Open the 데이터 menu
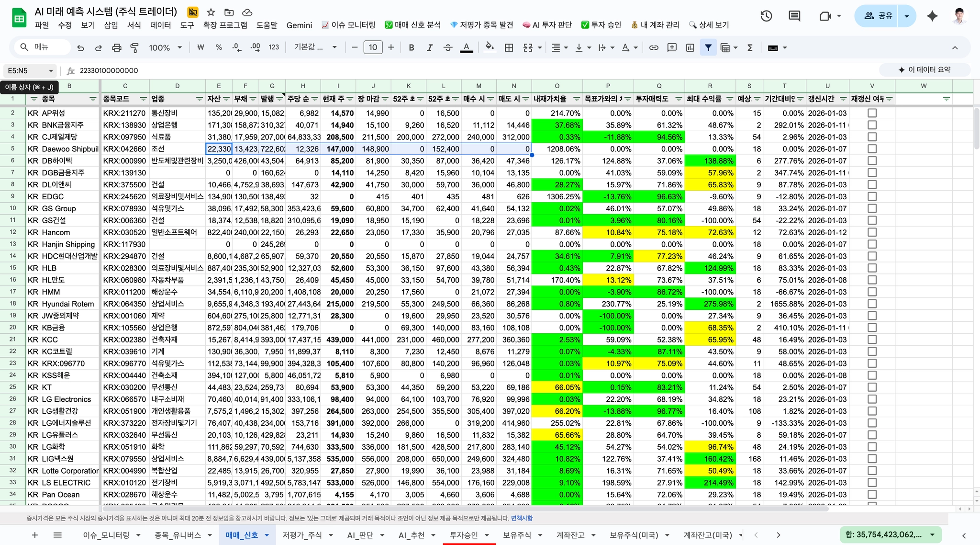This screenshot has width=980, height=545. 160,25
